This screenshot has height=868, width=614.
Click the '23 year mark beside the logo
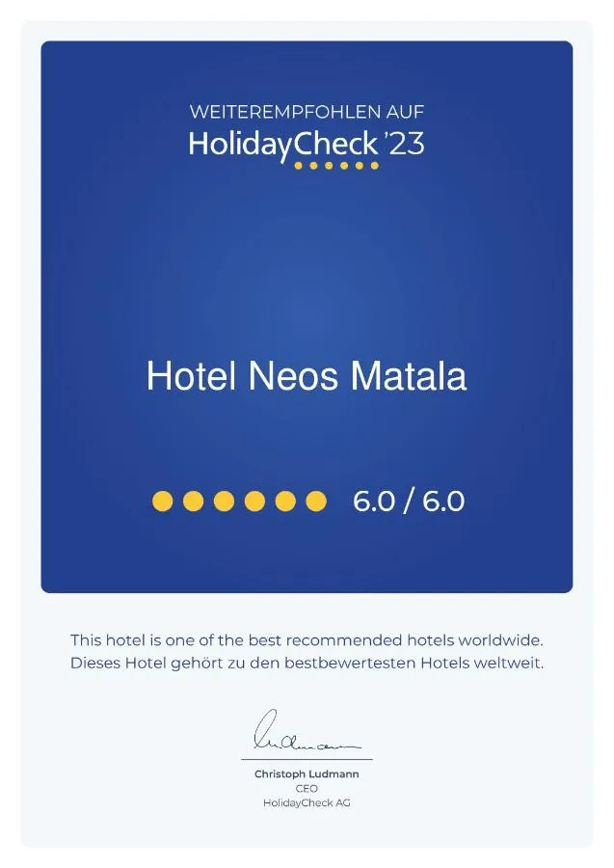pyautogui.click(x=404, y=144)
